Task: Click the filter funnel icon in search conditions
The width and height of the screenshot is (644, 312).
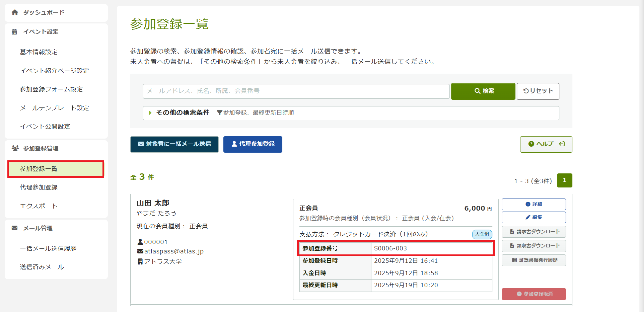Action: (x=219, y=113)
